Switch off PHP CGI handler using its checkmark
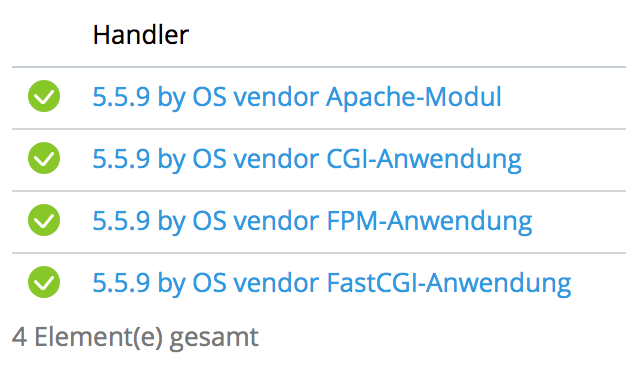626x388 pixels. [44, 158]
